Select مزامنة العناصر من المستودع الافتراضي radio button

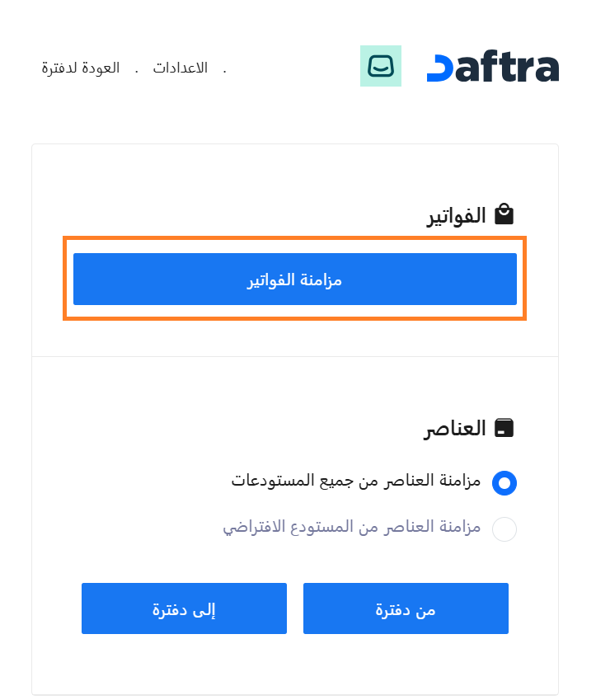[504, 529]
